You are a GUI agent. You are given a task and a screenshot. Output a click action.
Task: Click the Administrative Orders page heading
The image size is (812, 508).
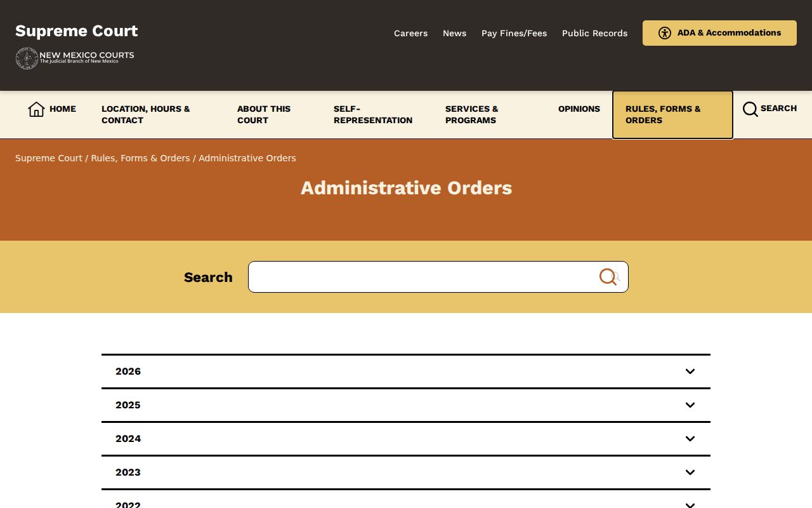[406, 188]
